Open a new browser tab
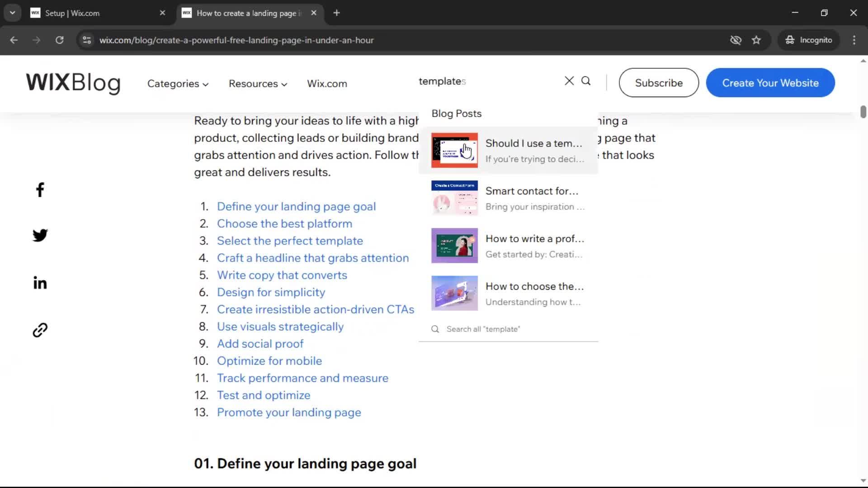Screen dimensions: 868x488 click(336, 13)
